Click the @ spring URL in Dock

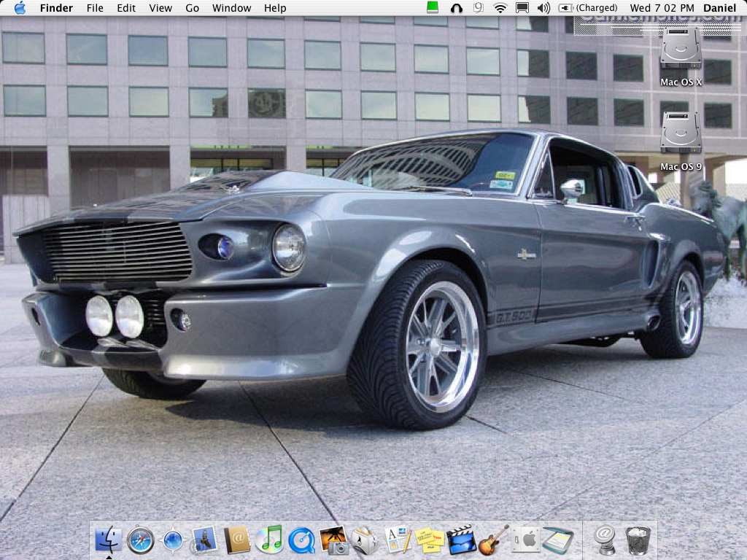(605, 540)
